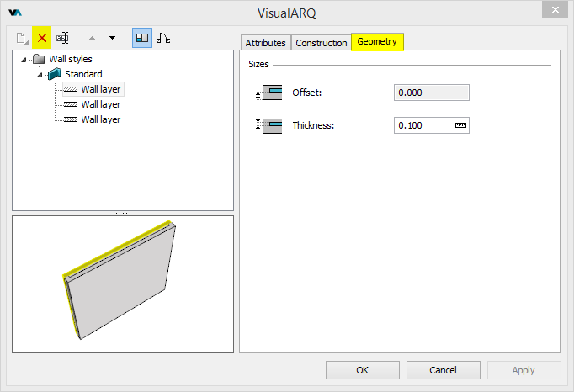The height and width of the screenshot is (392, 574).
Task: Click the ruler icon in Thickness field
Action: click(460, 125)
